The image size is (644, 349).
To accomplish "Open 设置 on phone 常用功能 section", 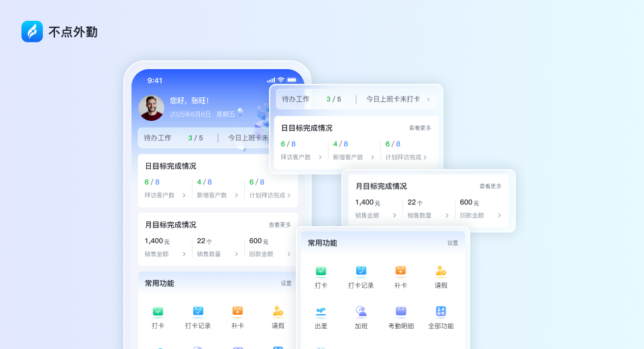I will [x=286, y=283].
